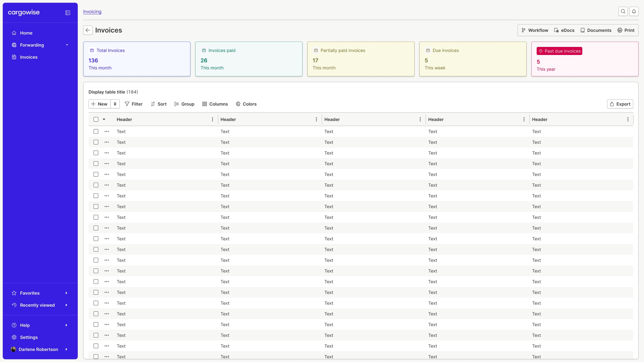This screenshot has height=362, width=644.
Task: Click the Invoices icon in sidebar
Action: [14, 57]
